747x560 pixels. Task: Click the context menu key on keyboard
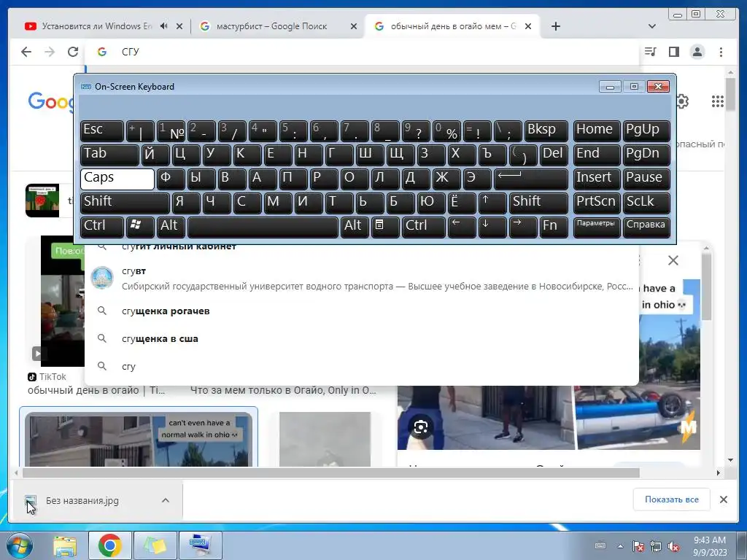tap(385, 227)
